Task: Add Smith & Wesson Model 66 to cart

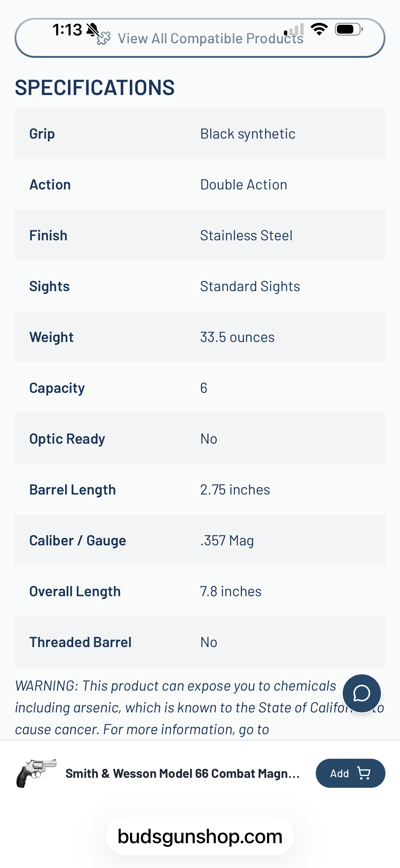Action: pyautogui.click(x=350, y=773)
